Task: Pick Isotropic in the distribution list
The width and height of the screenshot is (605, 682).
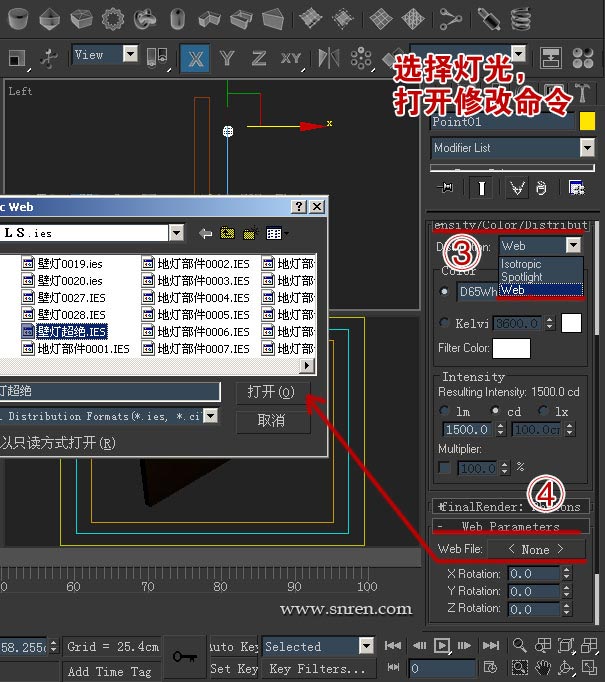Action: coord(521,265)
